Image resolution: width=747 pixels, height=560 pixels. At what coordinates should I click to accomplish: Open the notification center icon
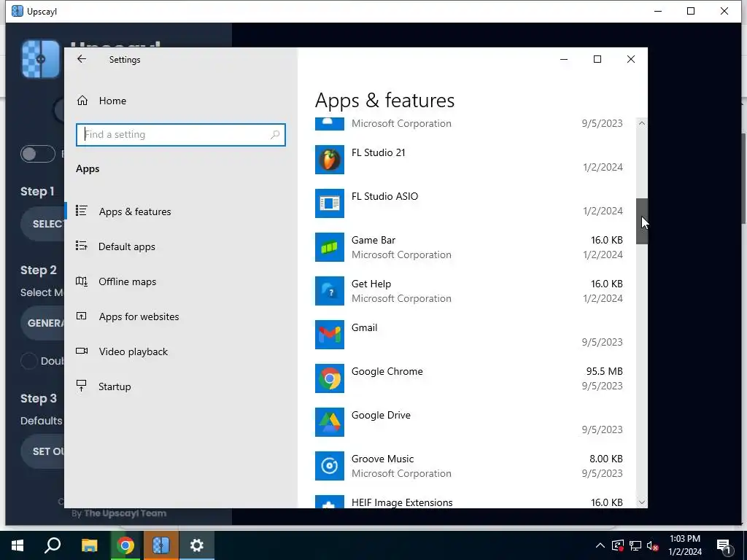(724, 546)
